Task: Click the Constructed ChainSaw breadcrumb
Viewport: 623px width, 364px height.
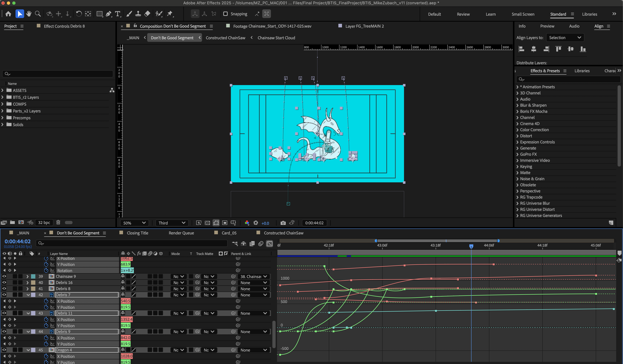Action: click(225, 38)
